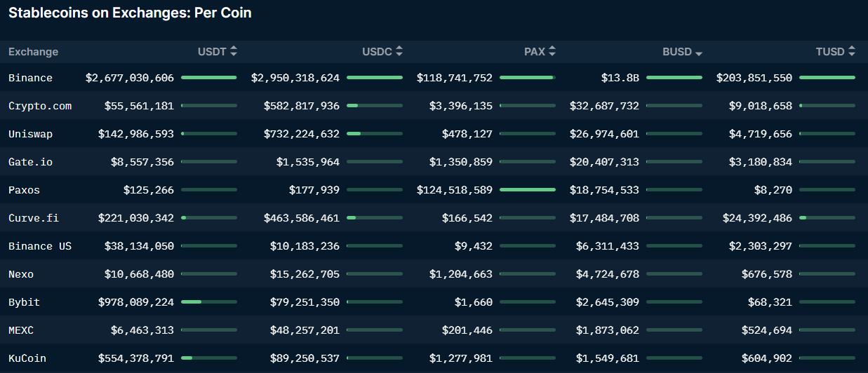Click Bybit USDT balance bar

pos(209,301)
